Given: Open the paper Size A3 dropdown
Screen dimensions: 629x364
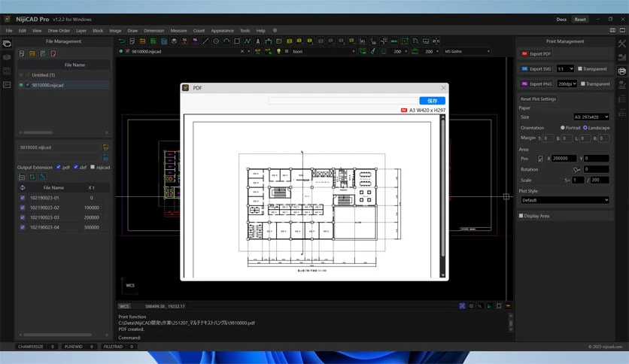Looking at the screenshot, I should pyautogui.click(x=591, y=117).
